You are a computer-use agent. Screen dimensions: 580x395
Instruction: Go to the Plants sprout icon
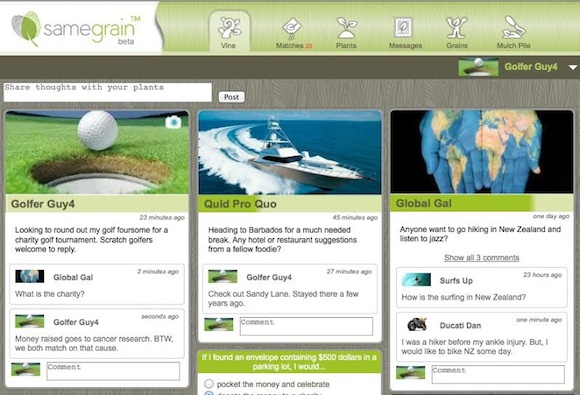[346, 28]
